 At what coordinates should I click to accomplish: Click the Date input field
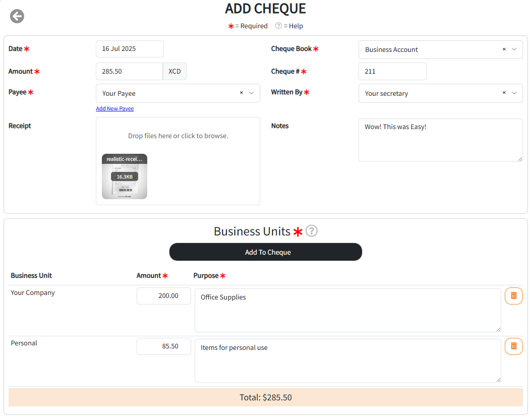tap(130, 49)
